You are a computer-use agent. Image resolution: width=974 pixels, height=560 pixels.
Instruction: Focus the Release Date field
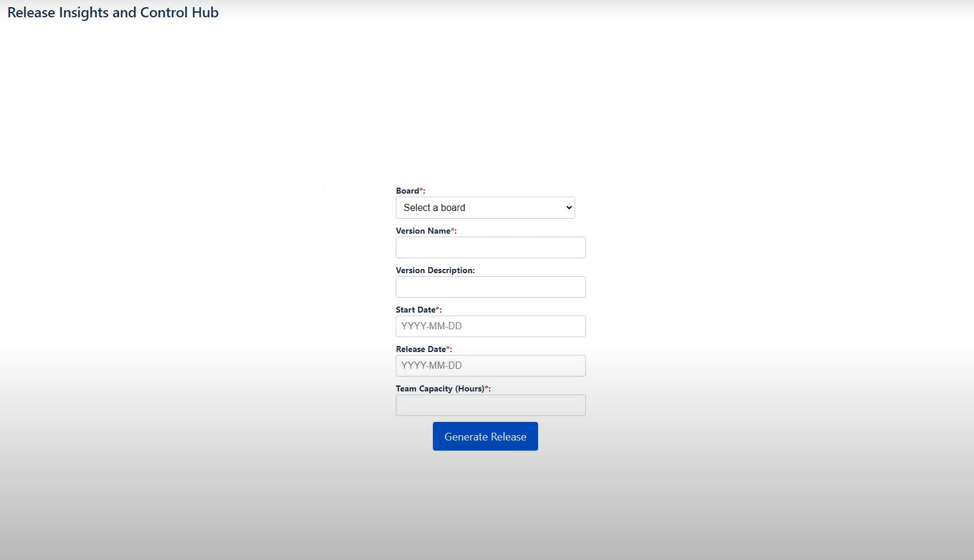click(x=490, y=366)
